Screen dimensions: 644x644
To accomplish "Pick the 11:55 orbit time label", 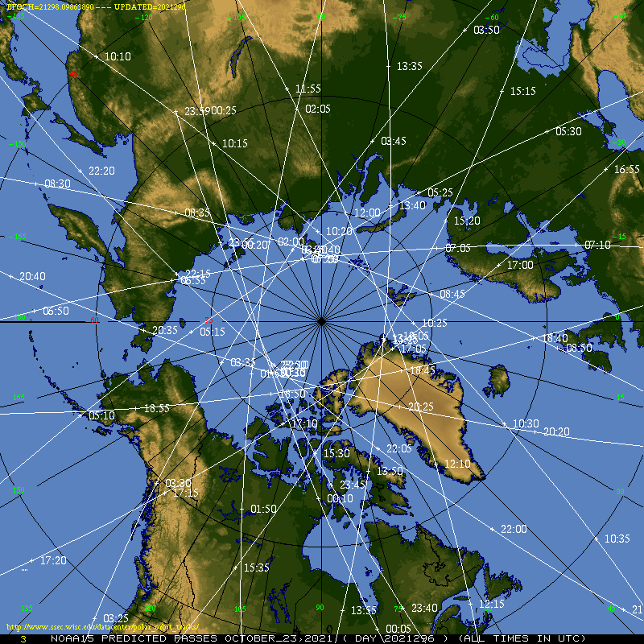I will coord(308,89).
